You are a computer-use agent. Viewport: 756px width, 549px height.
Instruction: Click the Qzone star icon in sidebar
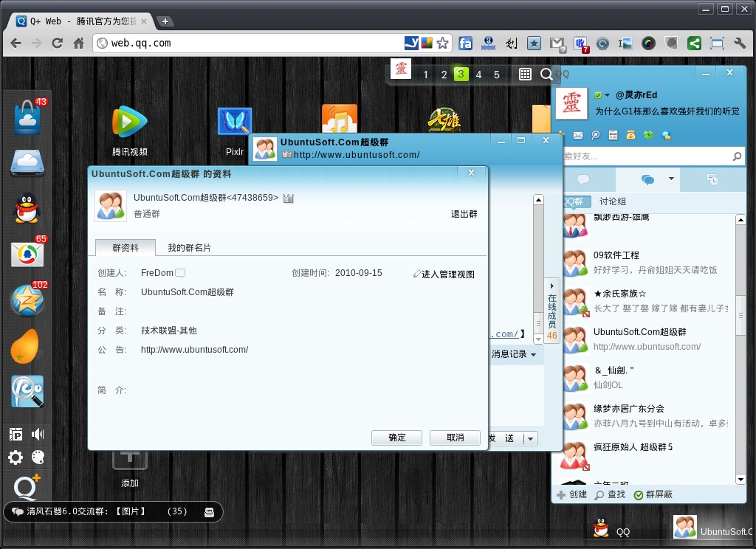tap(27, 300)
